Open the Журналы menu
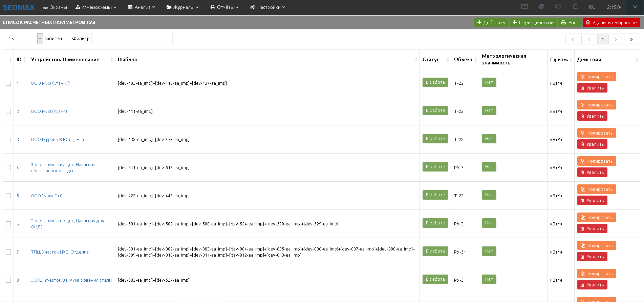644x302 pixels. (x=183, y=7)
